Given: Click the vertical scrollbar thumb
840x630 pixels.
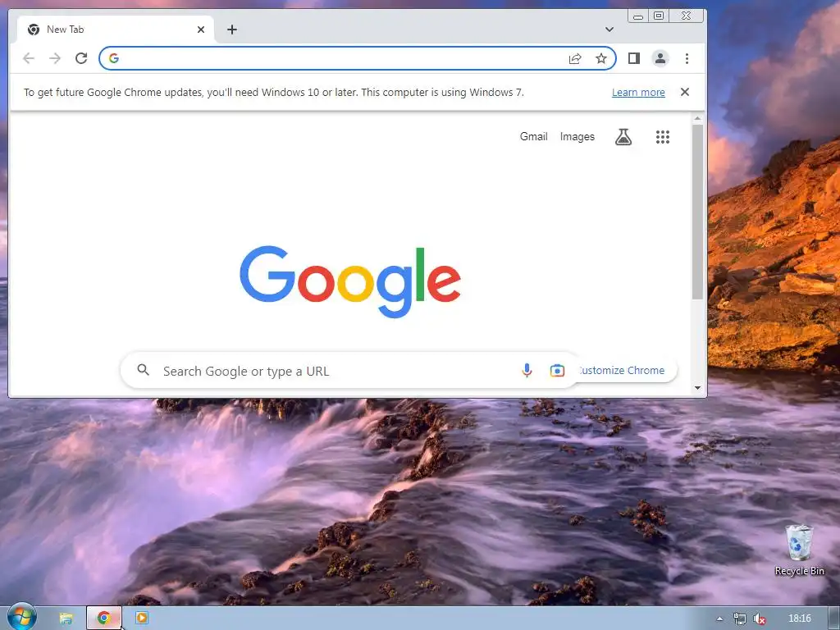Looking at the screenshot, I should 697,212.
